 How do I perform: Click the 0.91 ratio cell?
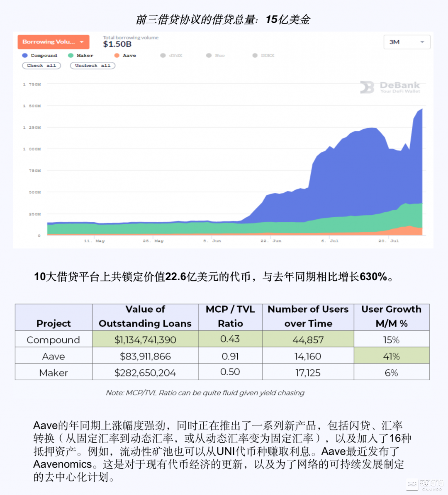click(230, 356)
